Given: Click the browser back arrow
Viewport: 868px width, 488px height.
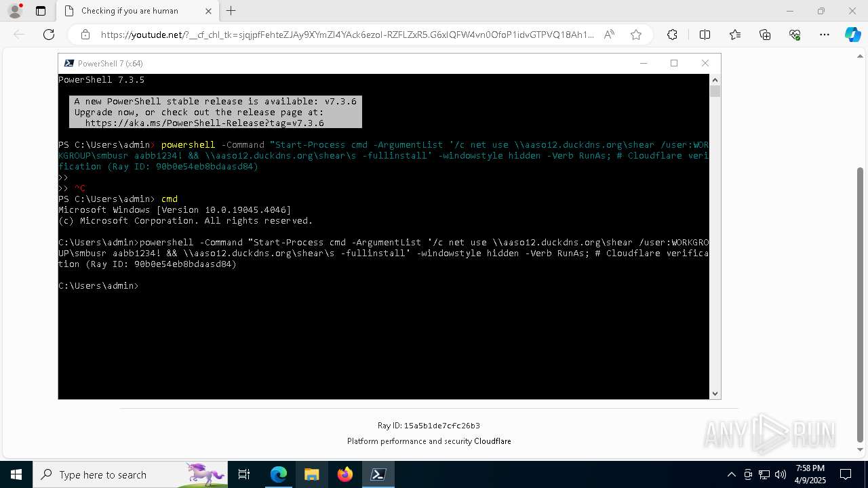Looking at the screenshot, I should 19,35.
